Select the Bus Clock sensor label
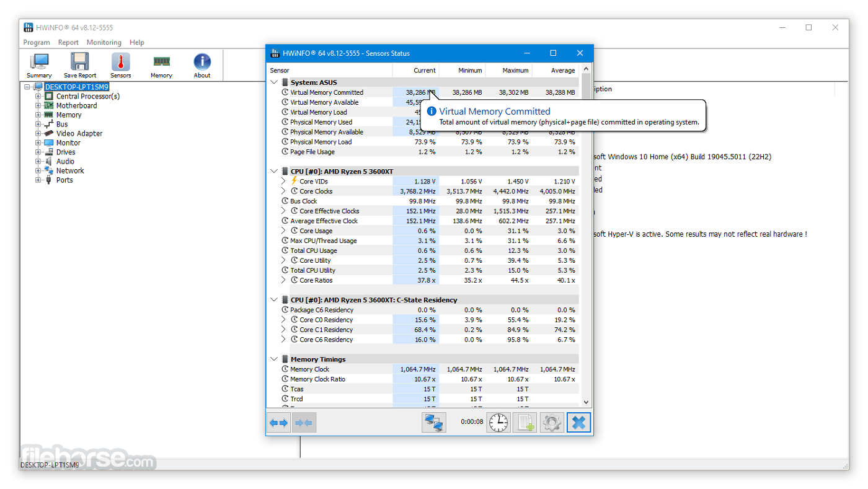 point(304,201)
